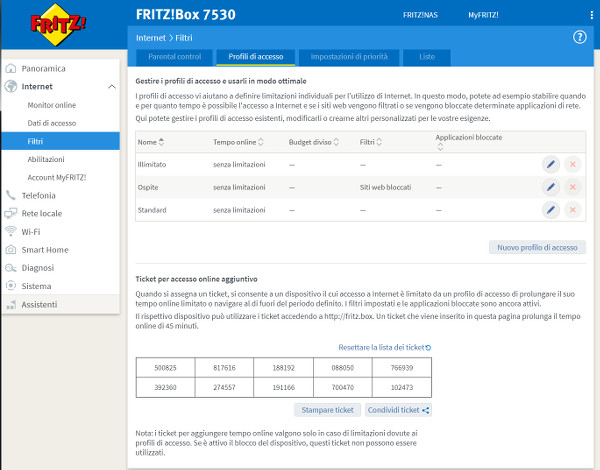This screenshot has height=470, width=600.
Task: Click Internet in breadcrumb
Action: pos(150,38)
